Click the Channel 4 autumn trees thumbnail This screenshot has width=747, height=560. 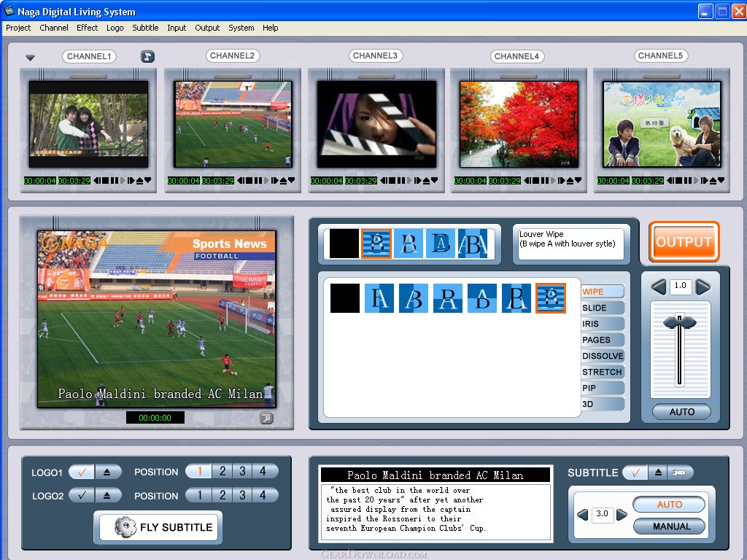(519, 124)
